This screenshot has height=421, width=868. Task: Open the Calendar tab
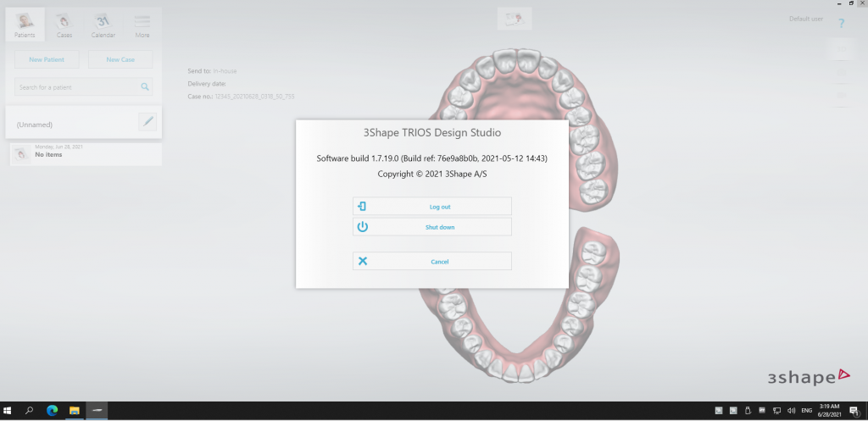[103, 25]
